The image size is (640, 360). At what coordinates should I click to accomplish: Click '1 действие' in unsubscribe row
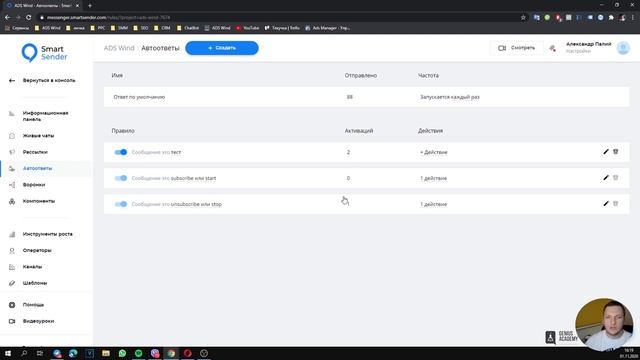coord(433,204)
